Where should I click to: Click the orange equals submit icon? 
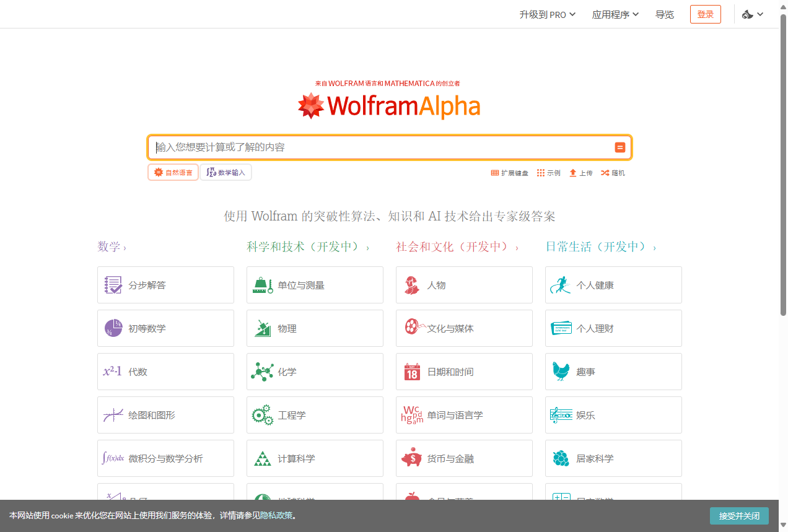pyautogui.click(x=619, y=147)
